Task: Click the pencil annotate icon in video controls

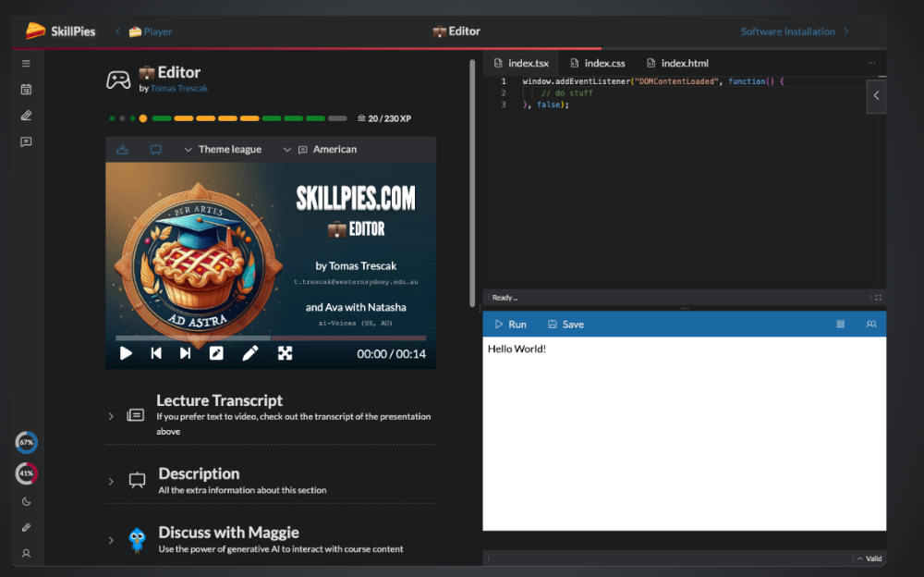Action: [250, 353]
